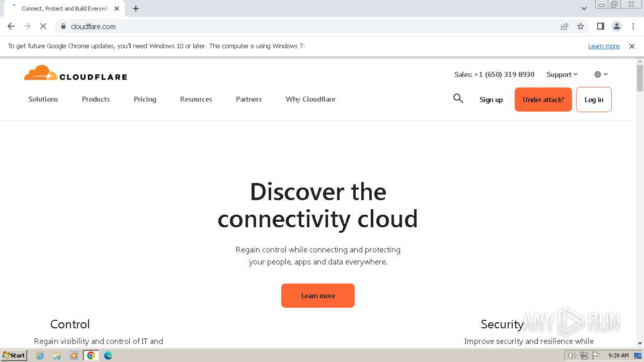Open the Chrome profile avatar
Image resolution: width=644 pixels, height=362 pixels.
[x=617, y=26]
